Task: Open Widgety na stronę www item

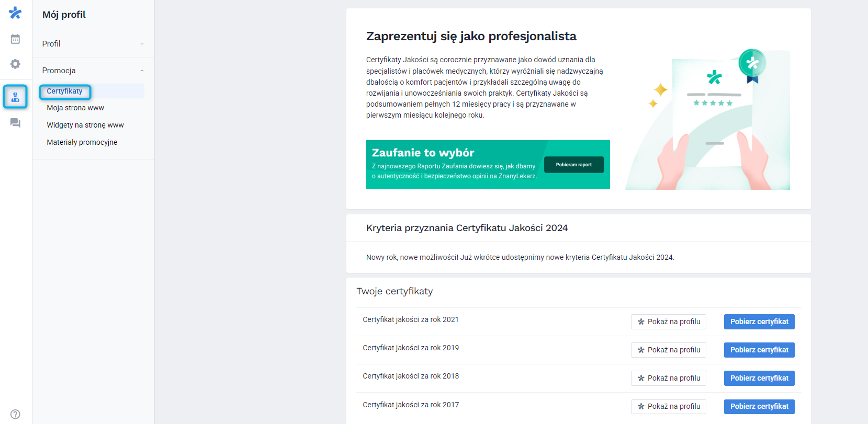Action: click(x=85, y=125)
